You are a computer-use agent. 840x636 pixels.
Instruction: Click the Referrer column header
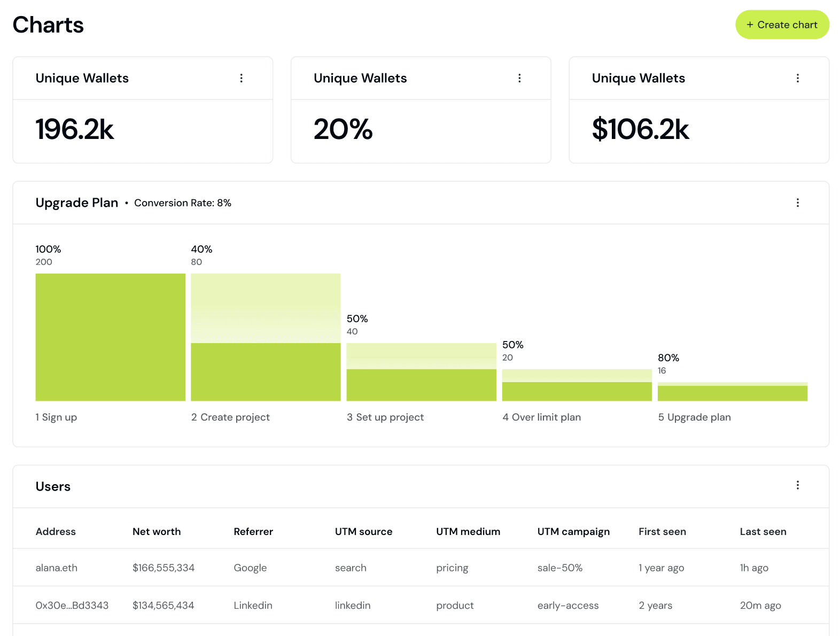click(x=253, y=532)
